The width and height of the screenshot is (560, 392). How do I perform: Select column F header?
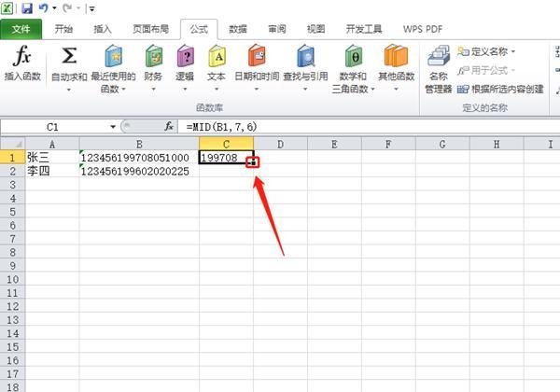click(x=388, y=145)
